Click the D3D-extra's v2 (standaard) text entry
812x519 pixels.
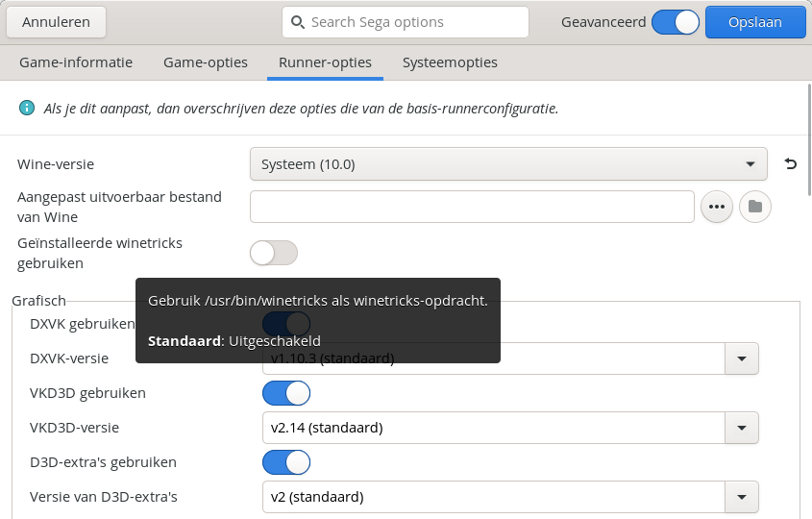pyautogui.click(x=494, y=497)
